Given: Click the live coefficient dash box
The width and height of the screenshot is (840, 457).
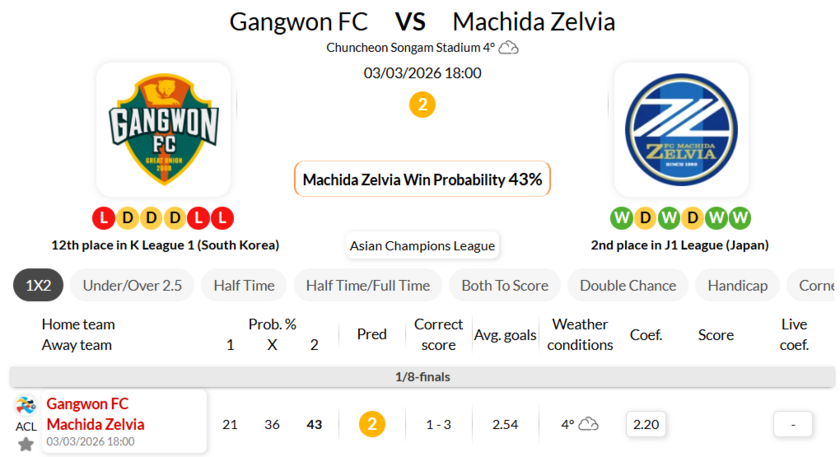Looking at the screenshot, I should (793, 424).
